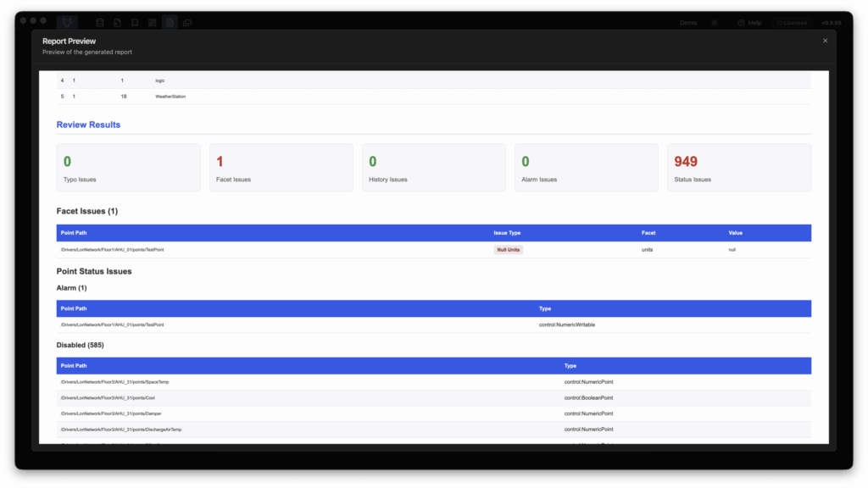Click the refresh file icon in toolbar
Screen dimensions: 868x488
pos(117,23)
